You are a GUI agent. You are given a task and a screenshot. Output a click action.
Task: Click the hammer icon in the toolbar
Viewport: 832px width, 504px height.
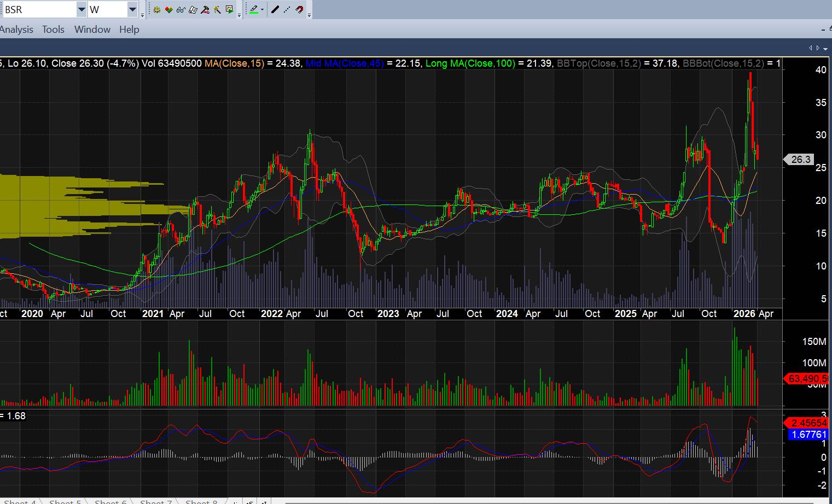pyautogui.click(x=205, y=10)
